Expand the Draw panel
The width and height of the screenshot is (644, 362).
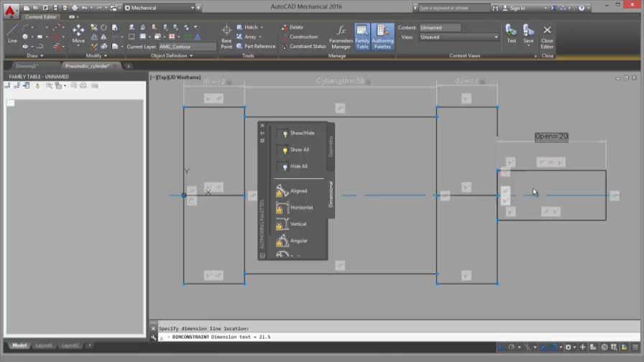35,55
